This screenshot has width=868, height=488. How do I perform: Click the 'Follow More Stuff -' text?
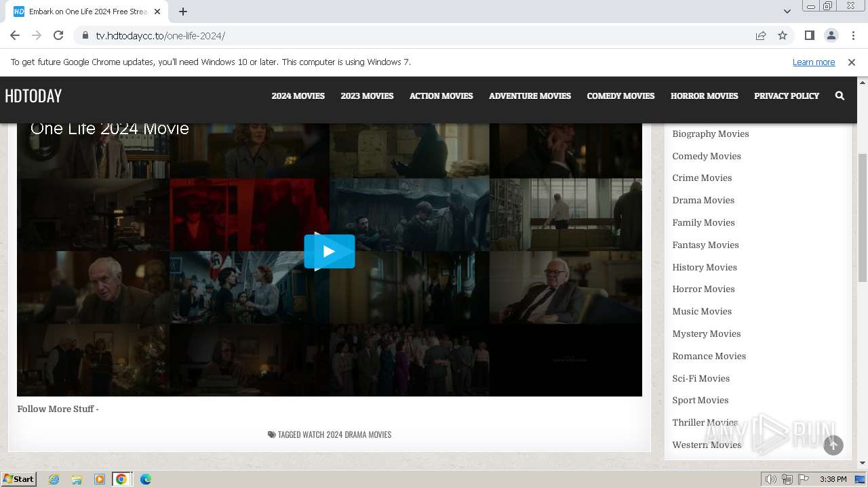(58, 409)
